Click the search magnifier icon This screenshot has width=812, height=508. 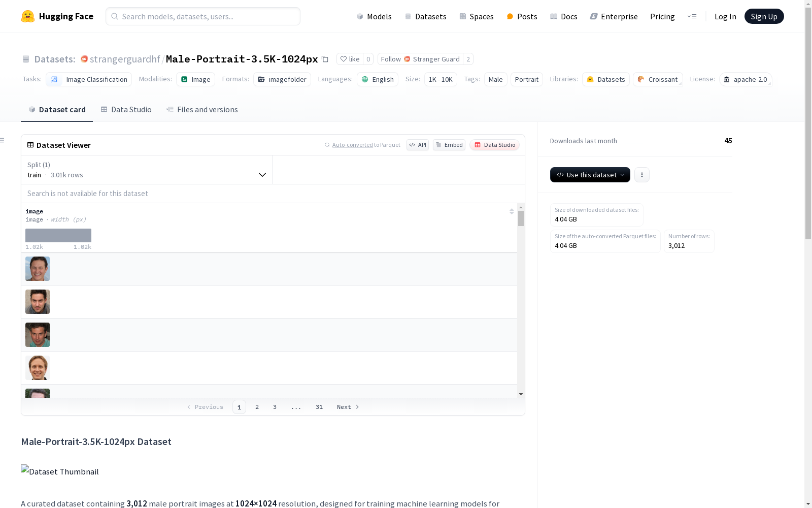115,16
